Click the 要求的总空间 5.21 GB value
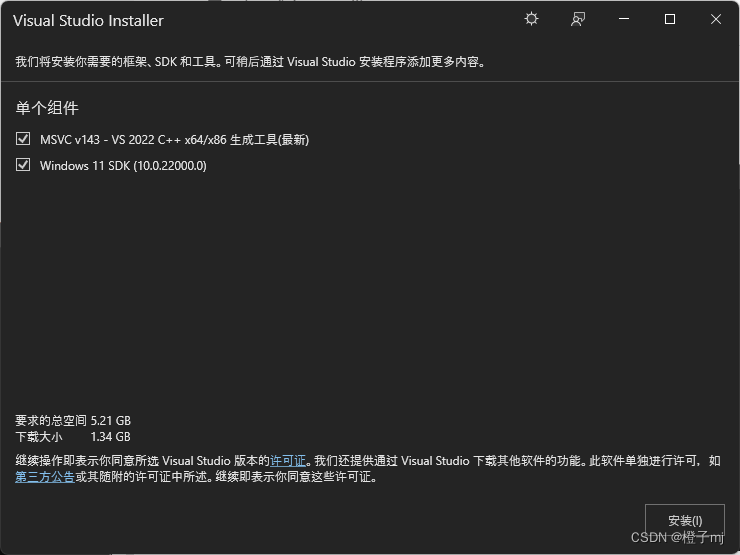This screenshot has width=740, height=555. pyautogui.click(x=110, y=420)
